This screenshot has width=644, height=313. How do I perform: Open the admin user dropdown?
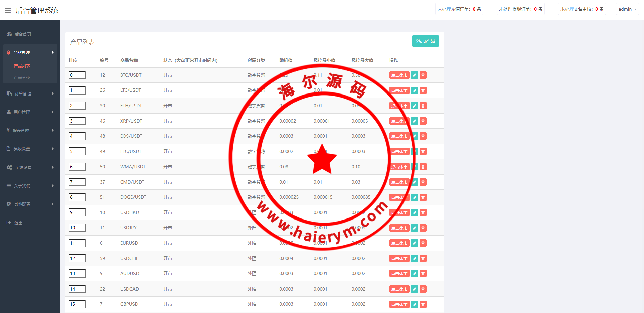(x=627, y=9)
